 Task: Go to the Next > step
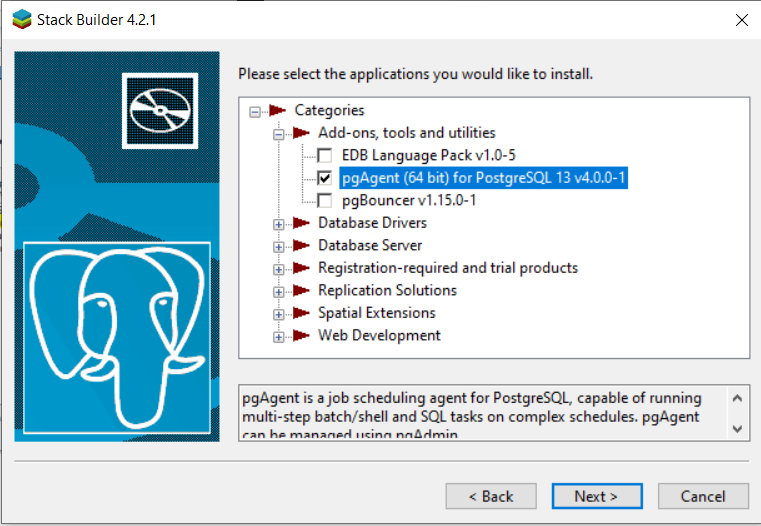tap(597, 496)
